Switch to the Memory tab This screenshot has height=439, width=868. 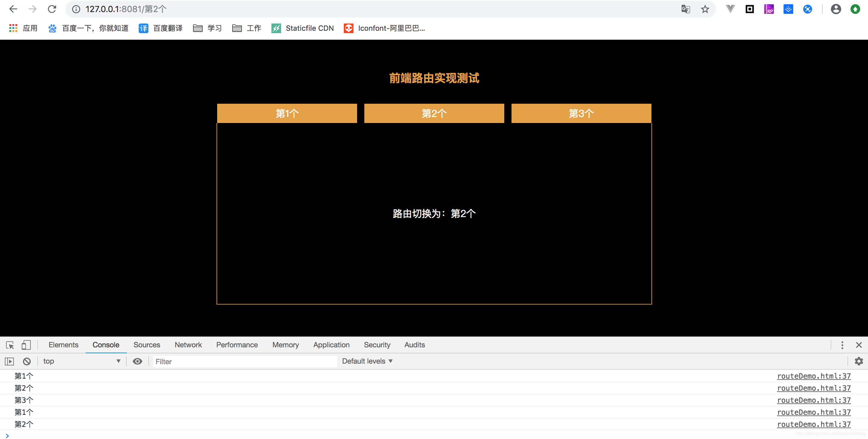coord(285,345)
